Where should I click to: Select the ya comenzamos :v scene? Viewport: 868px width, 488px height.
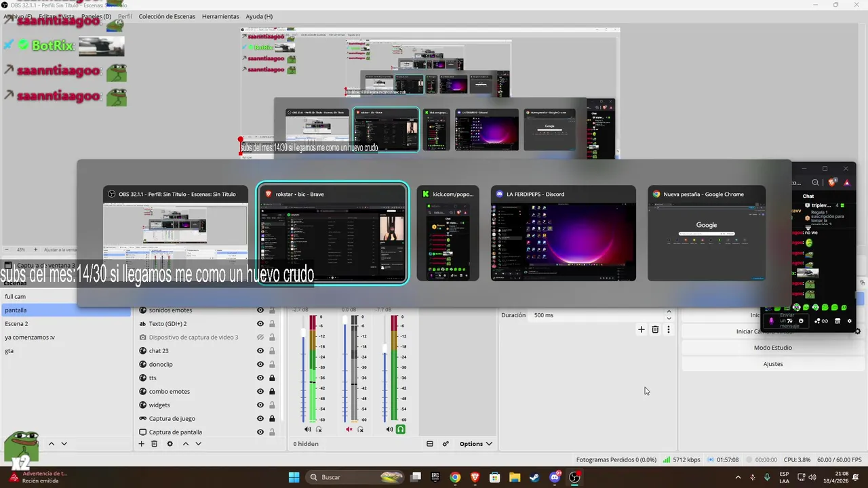(x=66, y=337)
